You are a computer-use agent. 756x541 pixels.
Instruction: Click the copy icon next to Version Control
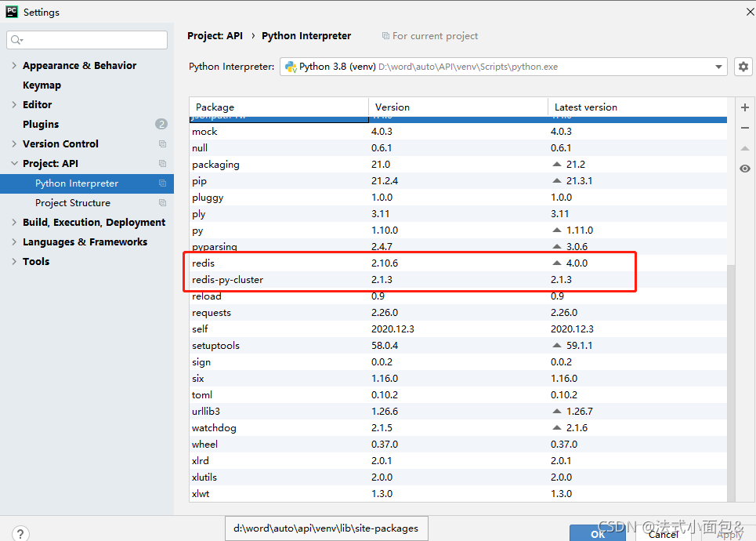point(162,143)
